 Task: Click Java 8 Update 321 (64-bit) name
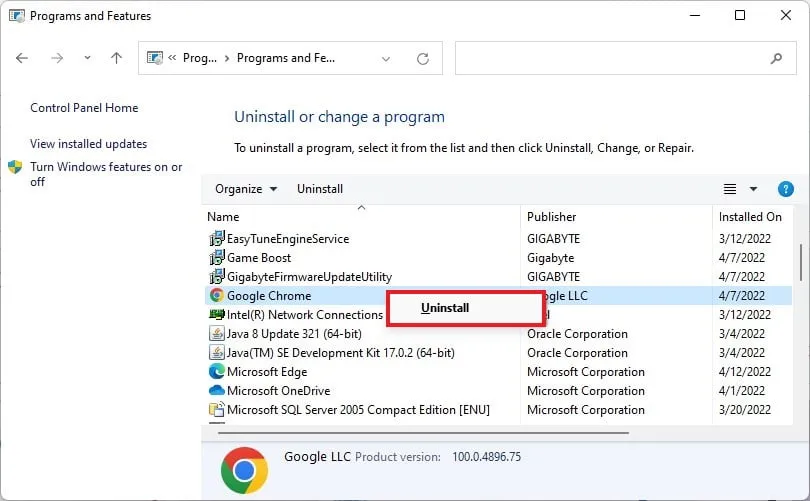click(294, 334)
